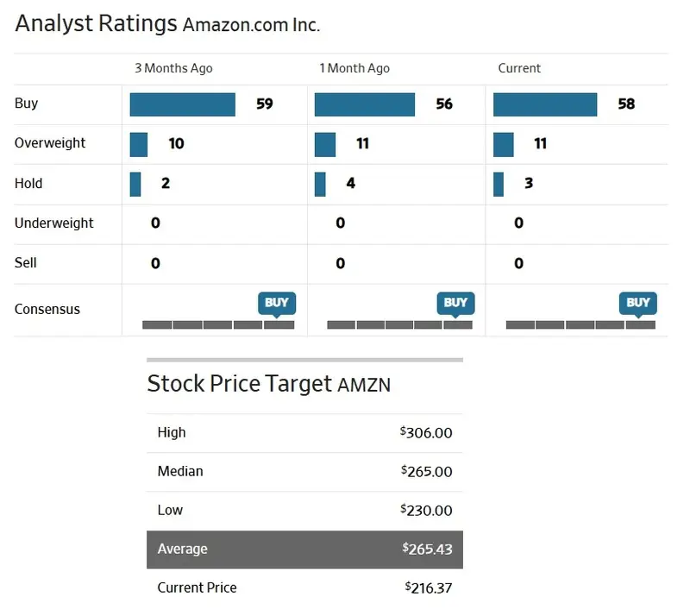Image resolution: width=690 pixels, height=616 pixels.
Task: Click the 3 Months Ago consensus scale
Action: point(218,325)
